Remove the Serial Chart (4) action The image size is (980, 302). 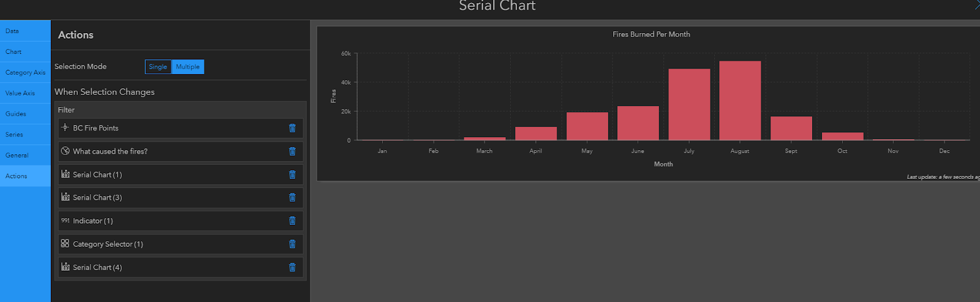tap(292, 267)
